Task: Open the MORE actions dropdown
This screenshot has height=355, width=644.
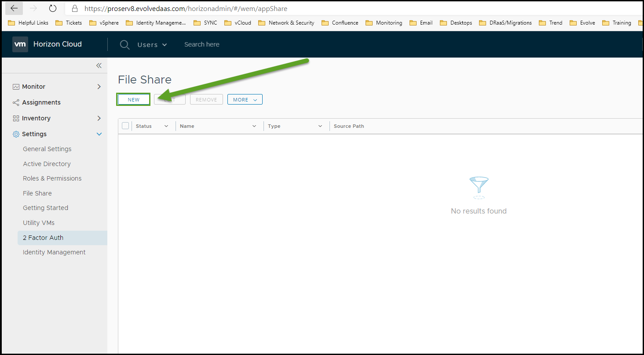Action: pos(245,100)
